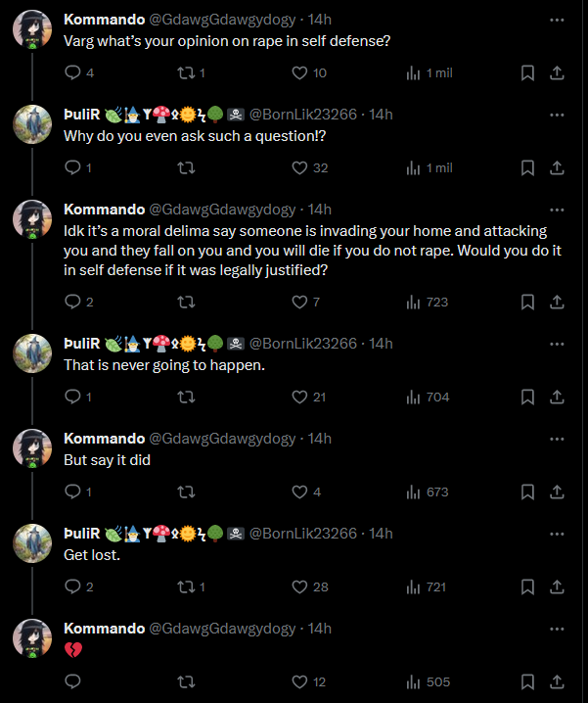588x703 pixels.
Task: Open more options on the 'moral delima' tweet
Action: tap(557, 210)
